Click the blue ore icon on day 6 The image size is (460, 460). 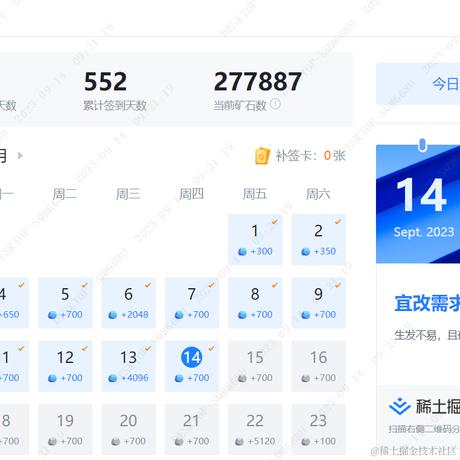(x=113, y=315)
